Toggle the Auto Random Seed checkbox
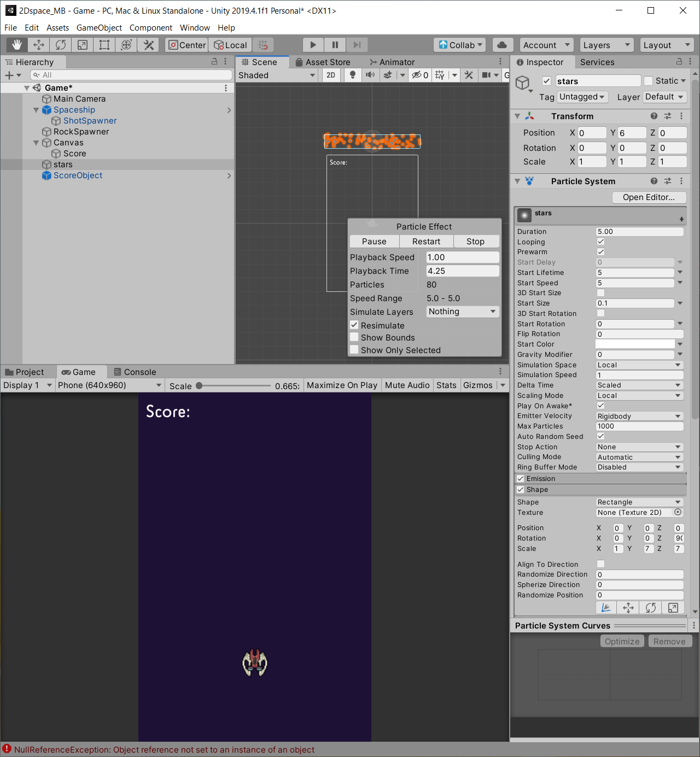 [x=600, y=436]
